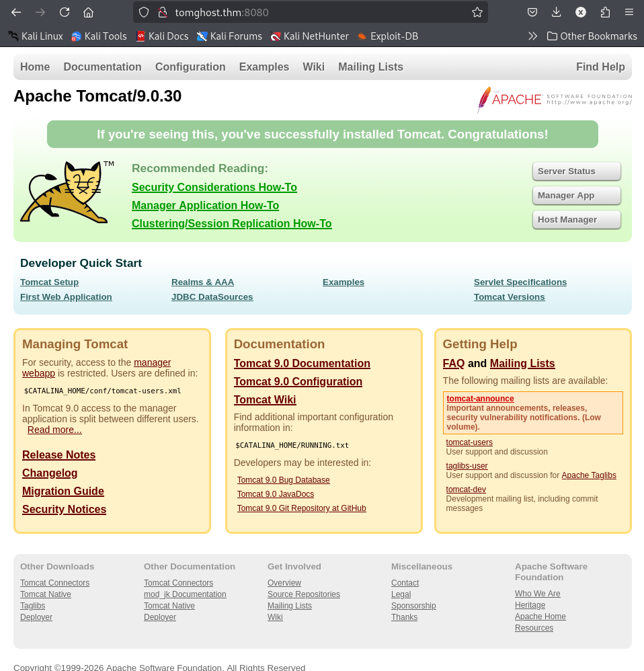The image size is (644, 671).
Task: Show site security info via the crossed-out padlock icon
Action: [163, 12]
